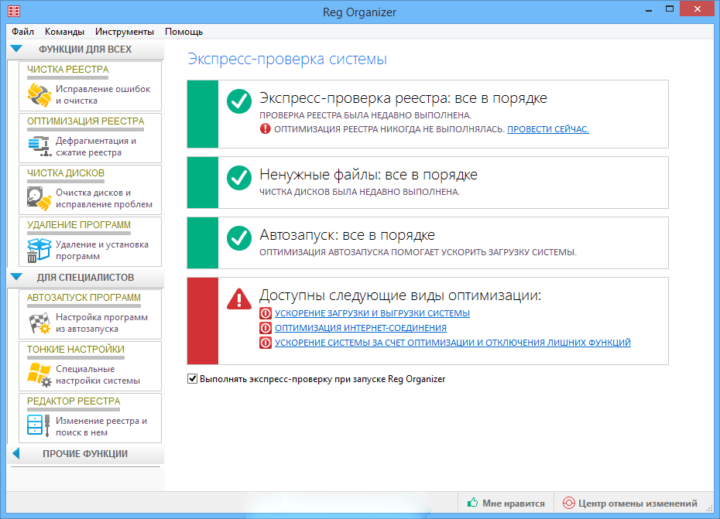Open link about disabling ЛИШНИХ ФУНКЦИЙ
This screenshot has height=519, width=720.
click(x=453, y=343)
